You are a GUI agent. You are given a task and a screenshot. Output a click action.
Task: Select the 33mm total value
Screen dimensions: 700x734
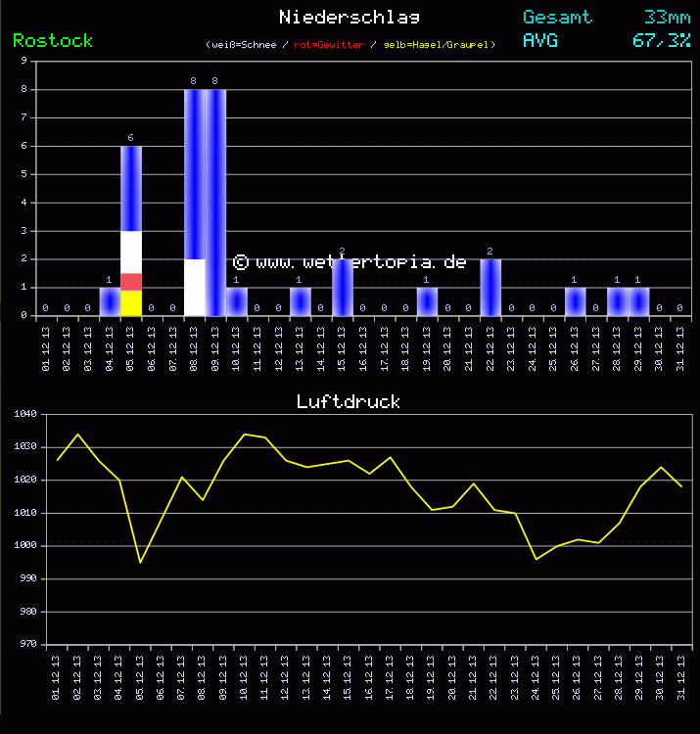(x=667, y=17)
